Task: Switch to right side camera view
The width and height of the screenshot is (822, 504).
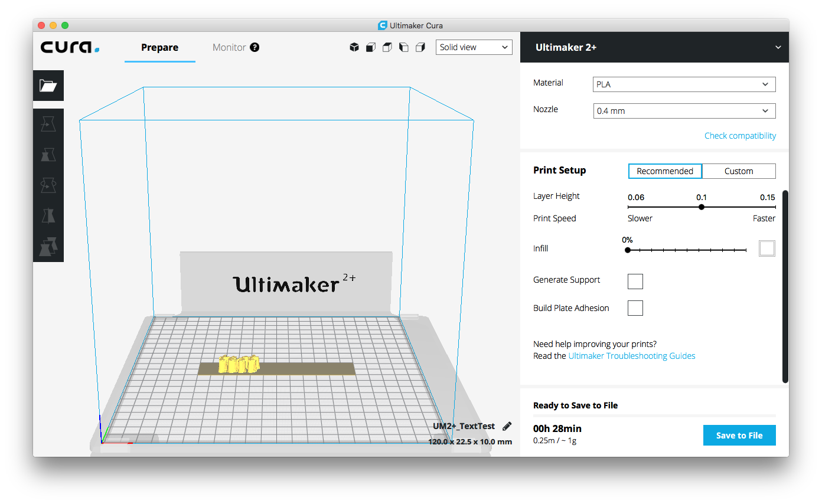Action: (x=420, y=47)
